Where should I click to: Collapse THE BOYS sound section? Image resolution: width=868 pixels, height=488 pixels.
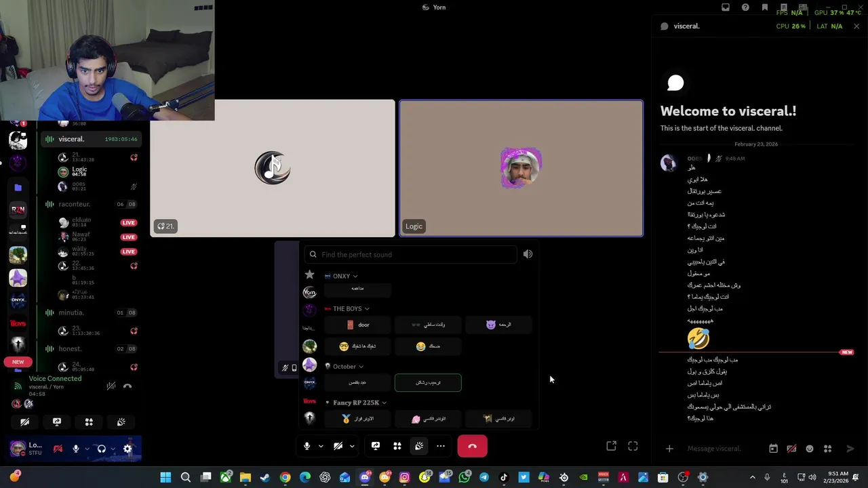[347, 308]
